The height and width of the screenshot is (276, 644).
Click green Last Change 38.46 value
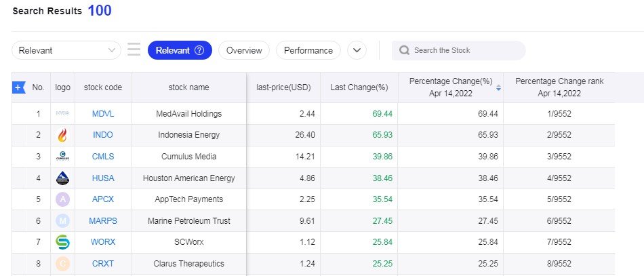coord(382,178)
